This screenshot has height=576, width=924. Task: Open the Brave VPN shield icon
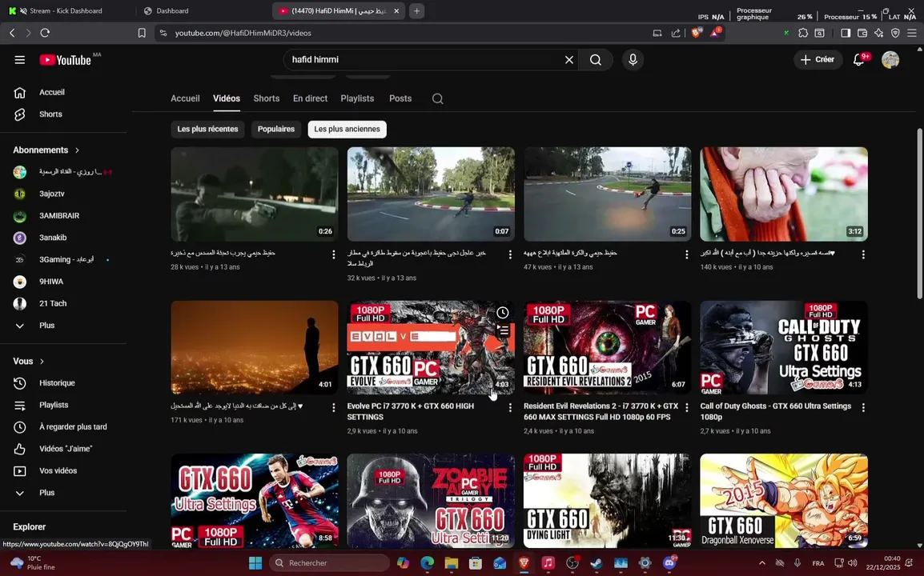click(x=895, y=33)
